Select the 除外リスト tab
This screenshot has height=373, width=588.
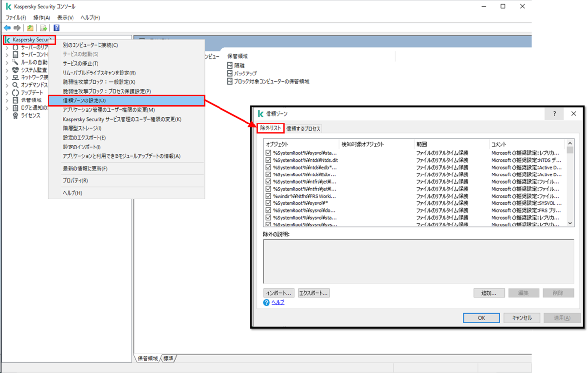pos(270,128)
